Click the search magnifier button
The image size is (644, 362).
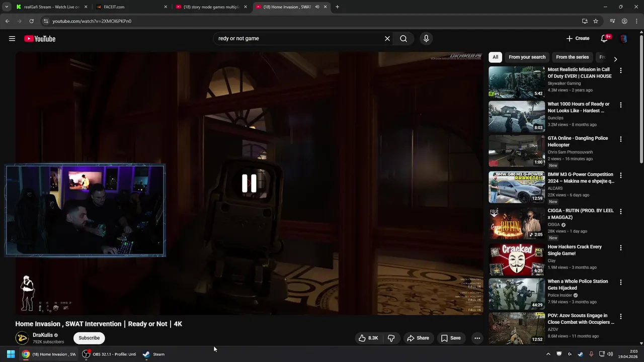404,39
